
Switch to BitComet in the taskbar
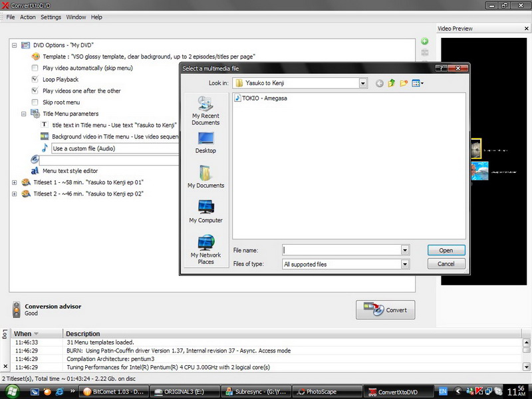click(114, 392)
